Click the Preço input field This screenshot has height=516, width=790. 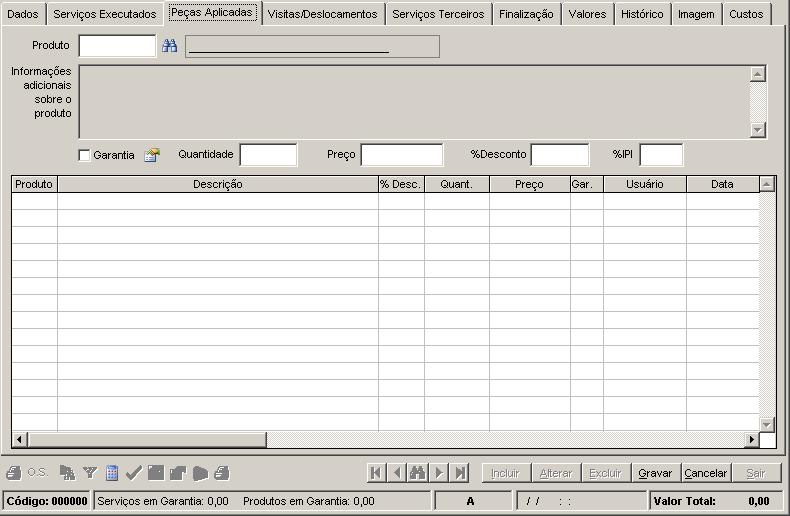pyautogui.click(x=402, y=155)
